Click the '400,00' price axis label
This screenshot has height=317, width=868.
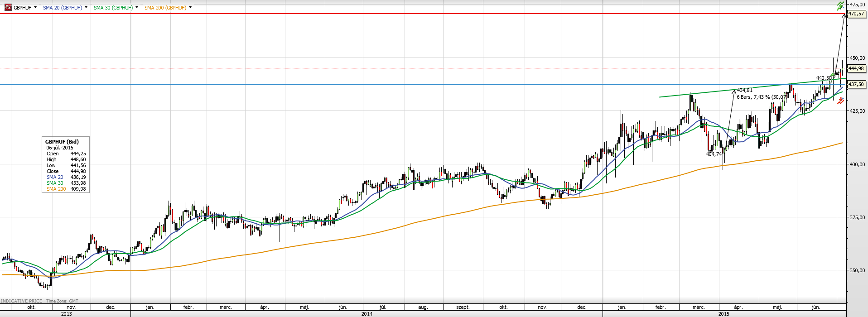click(857, 164)
